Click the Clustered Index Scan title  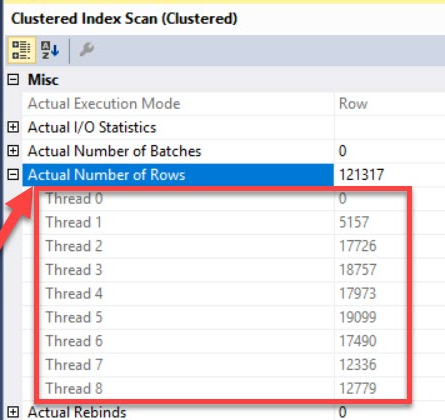tap(124, 19)
